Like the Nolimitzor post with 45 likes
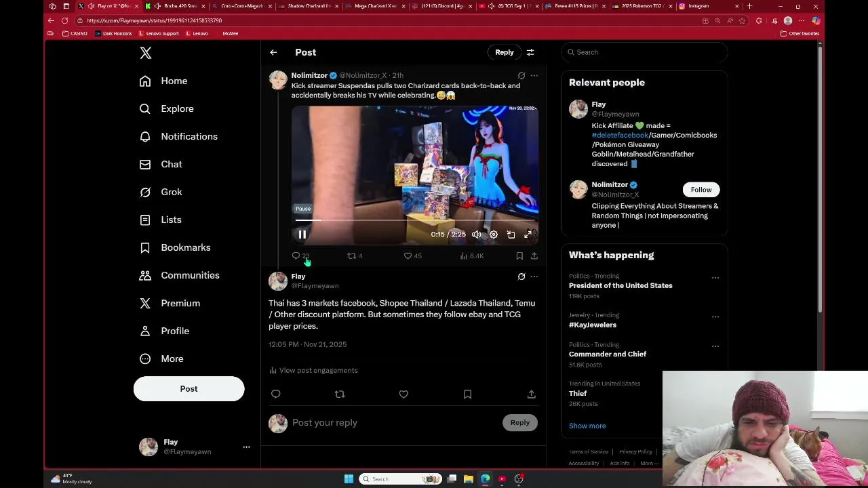 [x=412, y=256]
